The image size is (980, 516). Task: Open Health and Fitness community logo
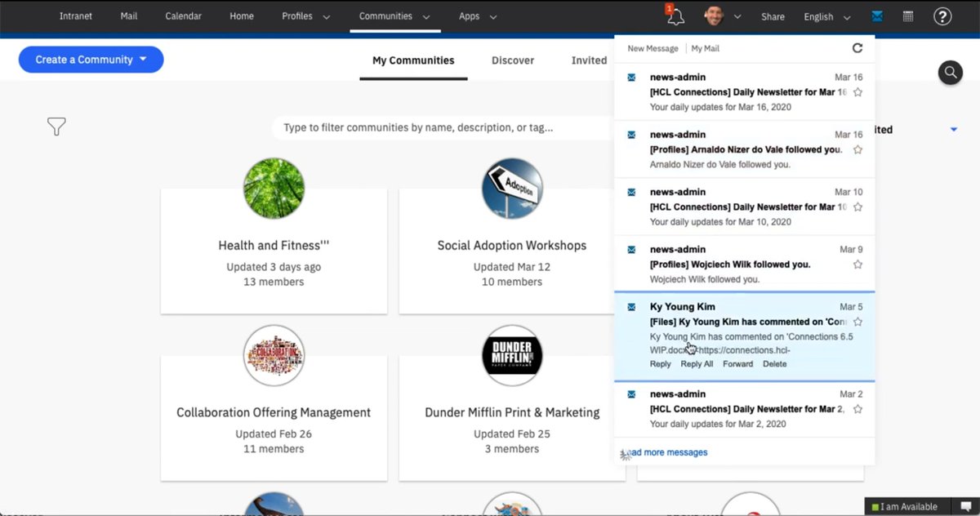(x=274, y=189)
